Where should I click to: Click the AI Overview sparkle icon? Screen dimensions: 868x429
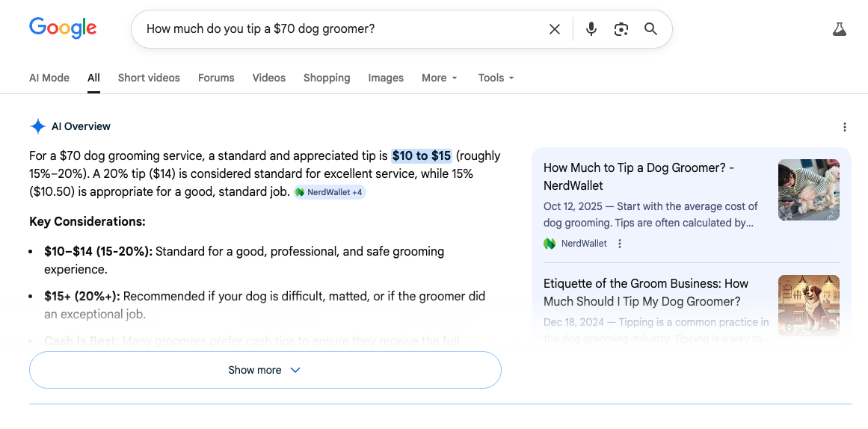coord(37,126)
